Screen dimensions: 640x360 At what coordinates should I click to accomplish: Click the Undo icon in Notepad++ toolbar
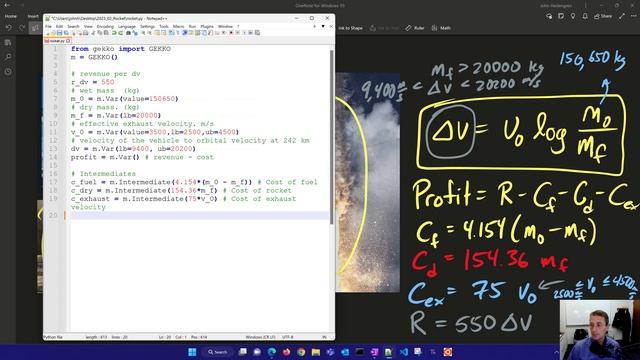[114, 33]
